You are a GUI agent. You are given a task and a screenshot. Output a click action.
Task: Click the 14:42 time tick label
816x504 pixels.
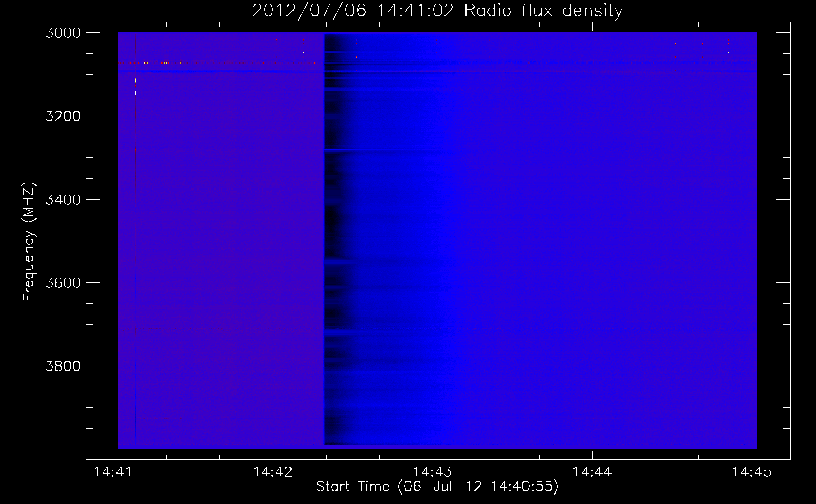[x=273, y=472]
